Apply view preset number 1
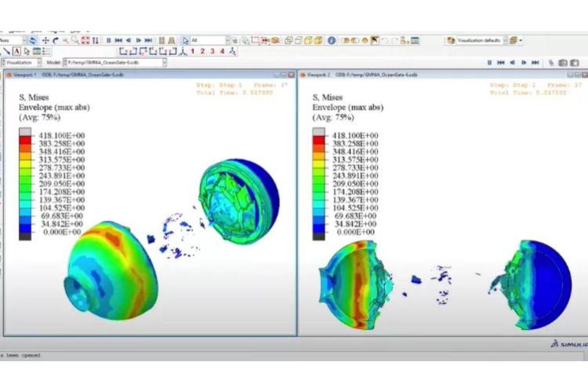Screen dimensions: 588x392 (x=193, y=51)
